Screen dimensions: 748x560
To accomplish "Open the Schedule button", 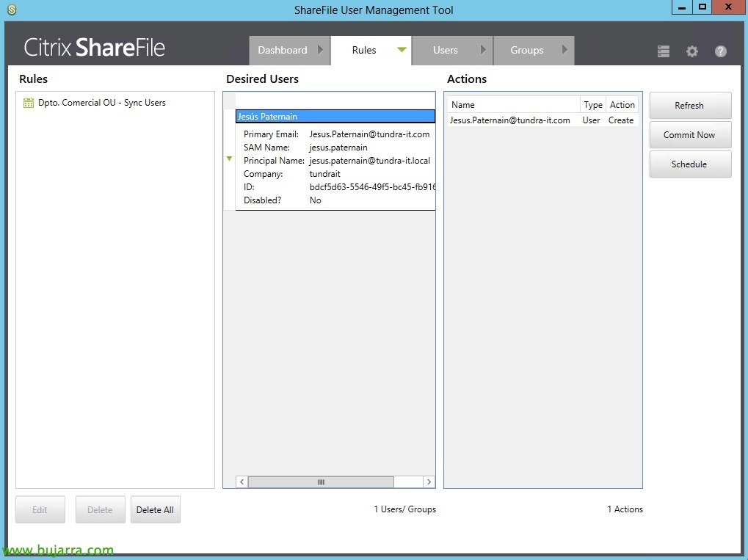I will click(689, 164).
